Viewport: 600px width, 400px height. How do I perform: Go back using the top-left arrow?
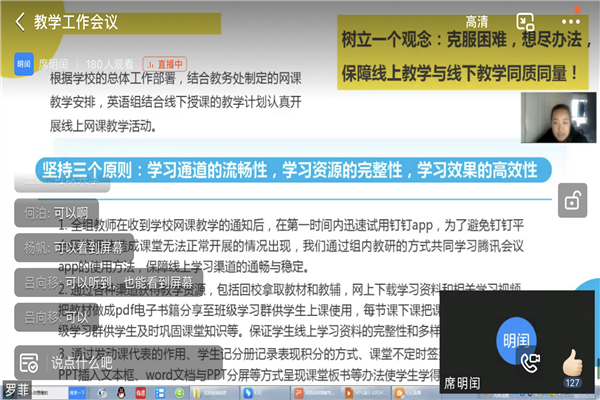click(x=19, y=21)
